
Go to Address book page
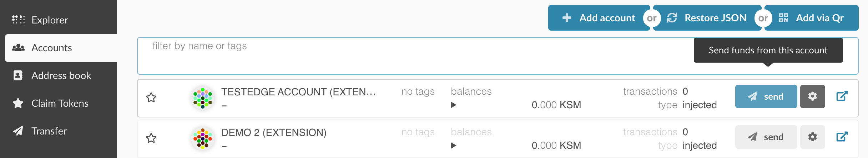tap(61, 75)
